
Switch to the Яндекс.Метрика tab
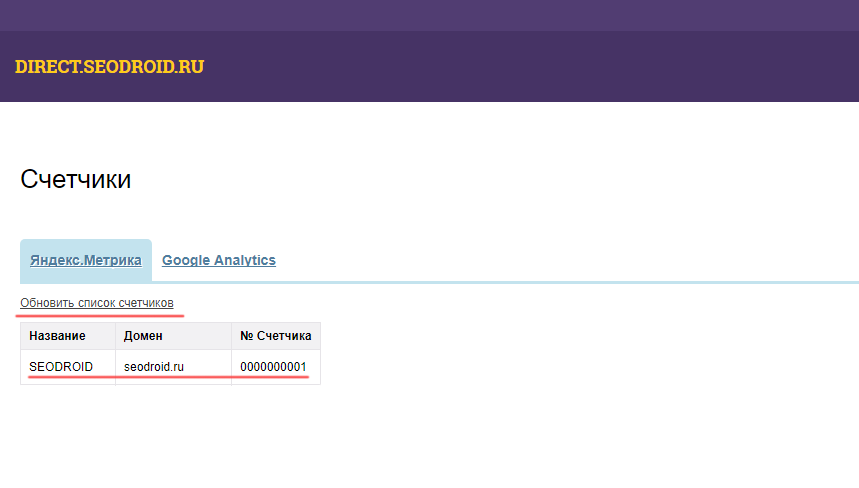[85, 260]
